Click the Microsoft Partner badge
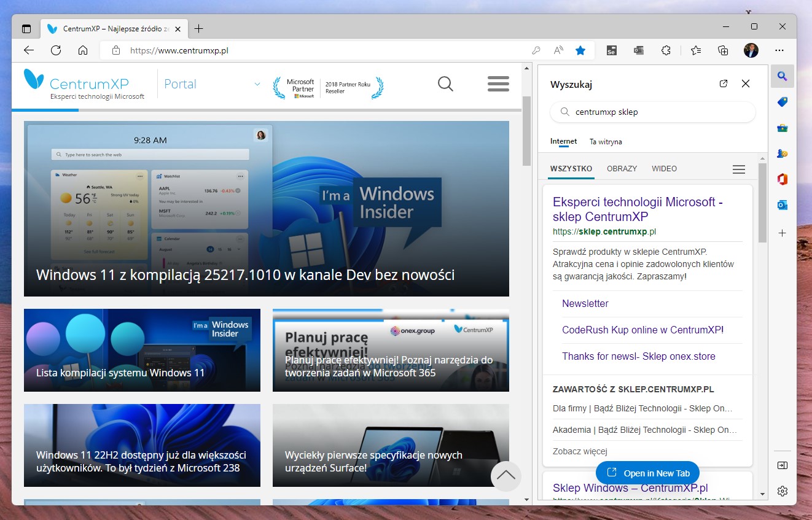 point(328,88)
